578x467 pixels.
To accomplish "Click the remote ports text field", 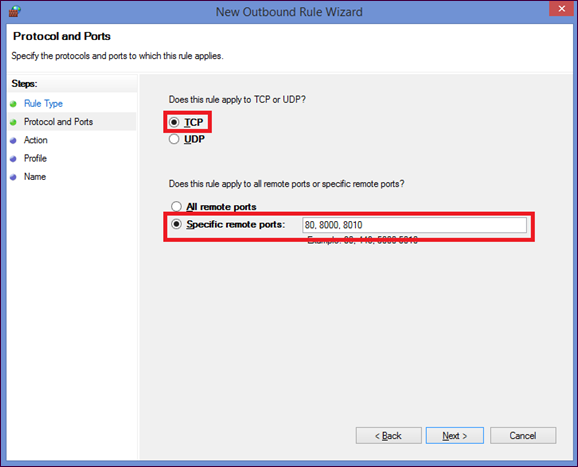I will tap(414, 225).
